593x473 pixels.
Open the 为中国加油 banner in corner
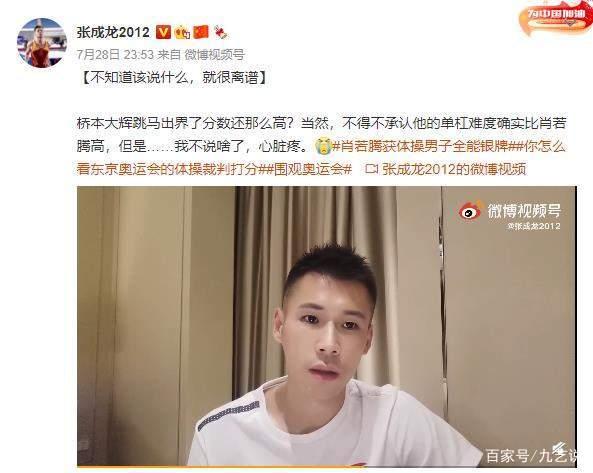click(x=556, y=17)
